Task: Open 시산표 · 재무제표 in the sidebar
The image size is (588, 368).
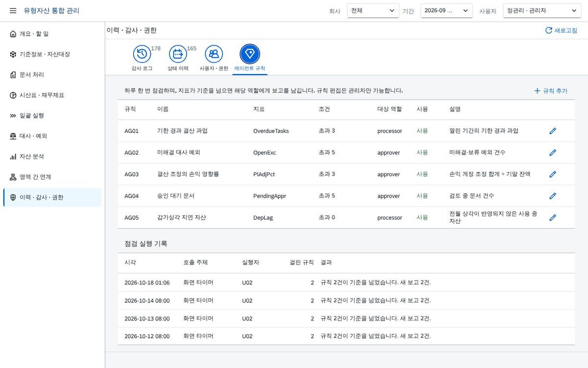Action: tap(42, 95)
